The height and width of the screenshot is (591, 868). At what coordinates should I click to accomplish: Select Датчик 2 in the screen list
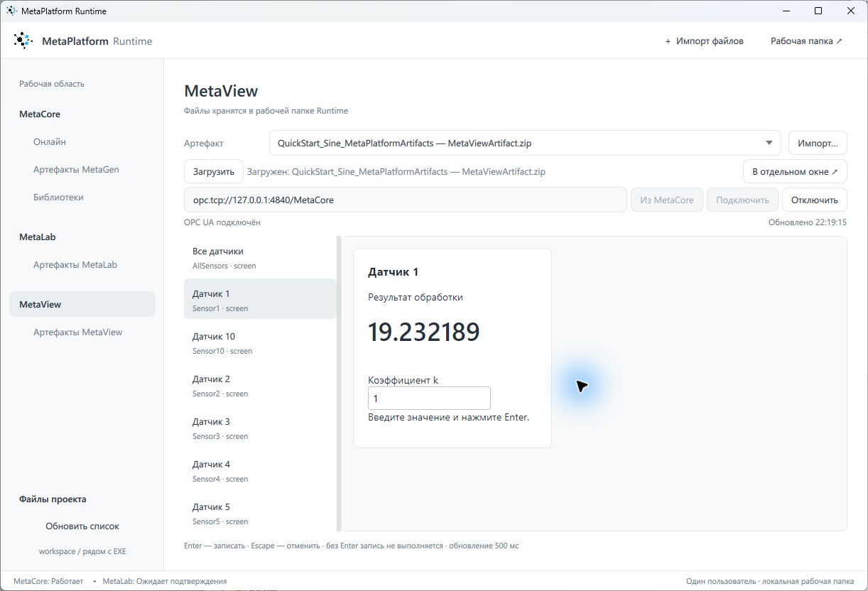pos(260,385)
